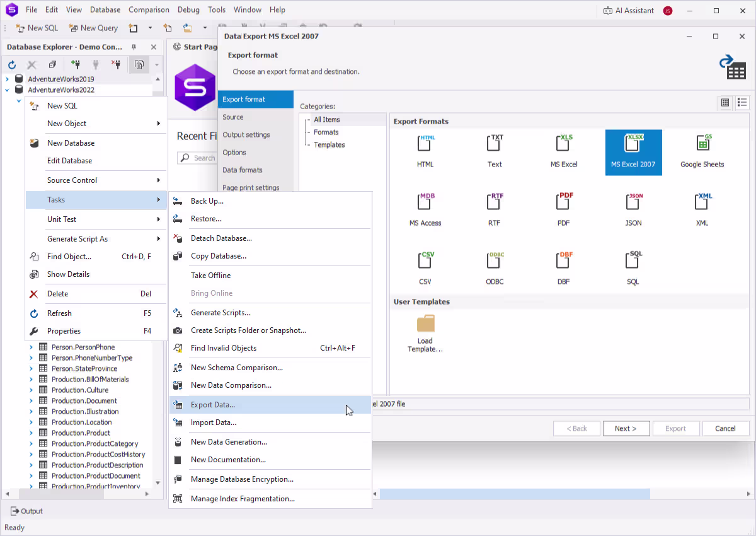This screenshot has width=756, height=536.
Task: Select Back Up in Tasks submenu
Action: pos(270,201)
